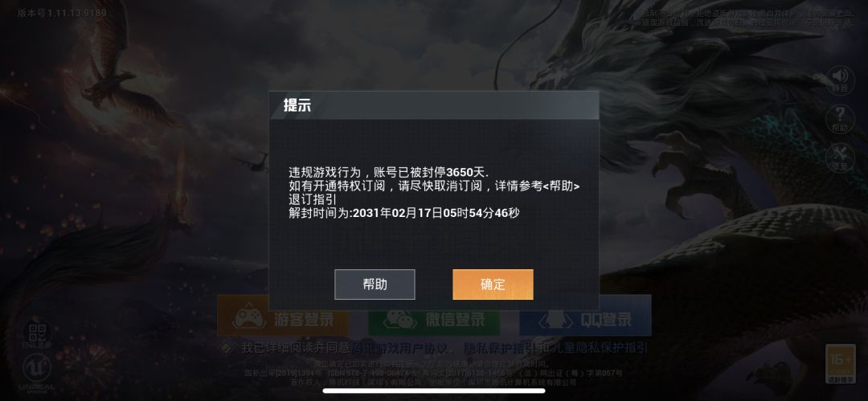
Task: Open the 16+ age rating notice icon
Action: pyautogui.click(x=840, y=364)
